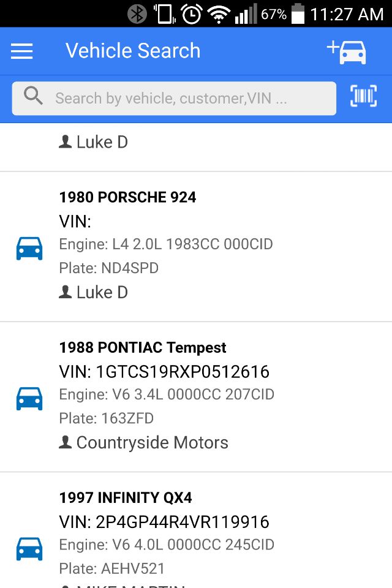Tap the alarm clock status icon
392x588 pixels.
click(x=191, y=14)
